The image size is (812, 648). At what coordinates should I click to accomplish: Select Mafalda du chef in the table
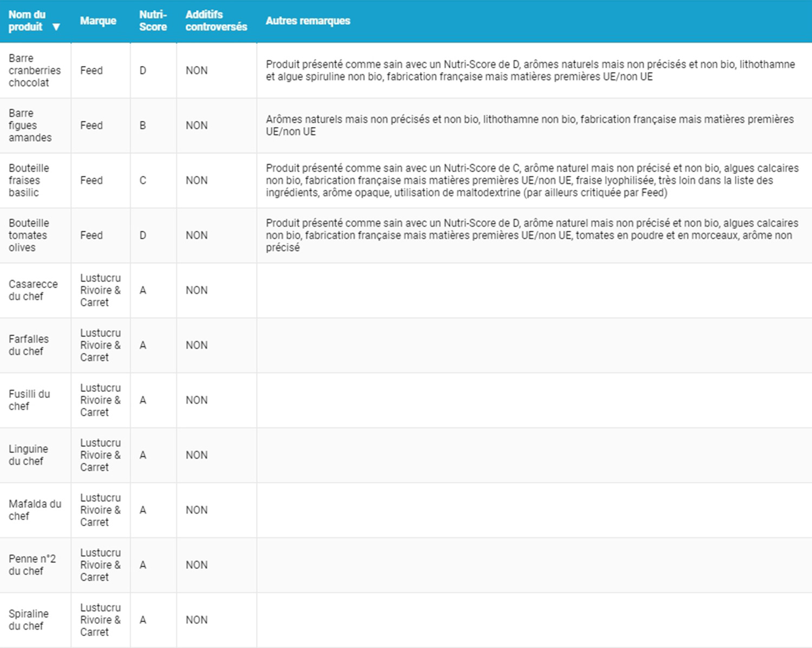[35, 510]
